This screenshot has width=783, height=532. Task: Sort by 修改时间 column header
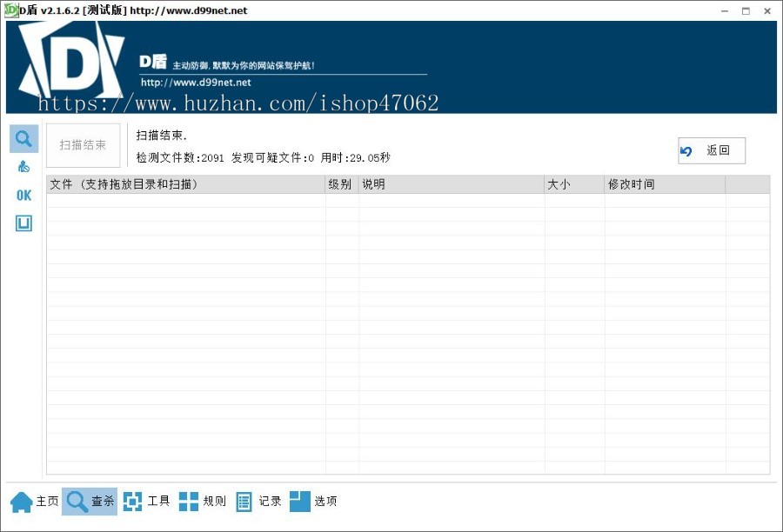point(665,184)
